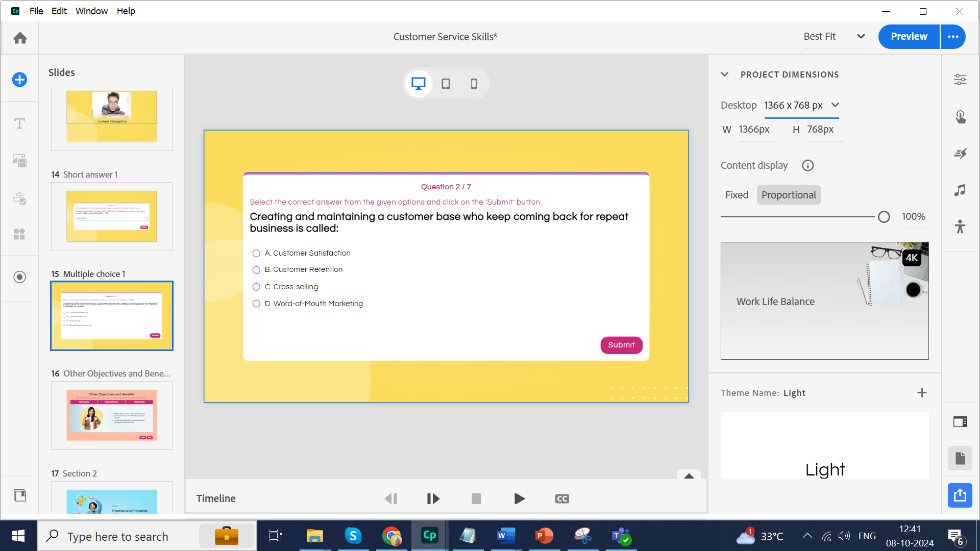Click the Submit button on the slide
The image size is (980, 551).
[621, 345]
